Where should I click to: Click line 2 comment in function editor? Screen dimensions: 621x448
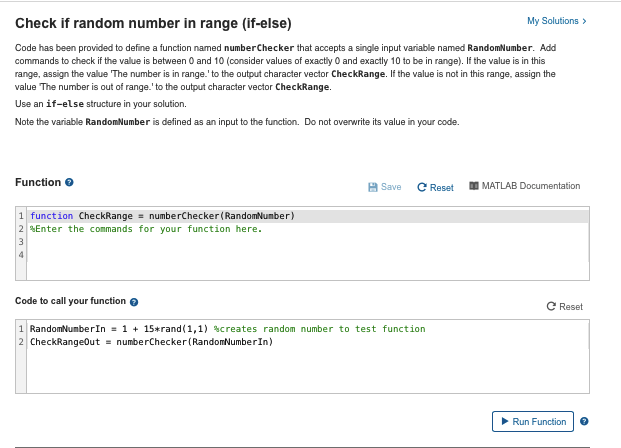[146, 229]
